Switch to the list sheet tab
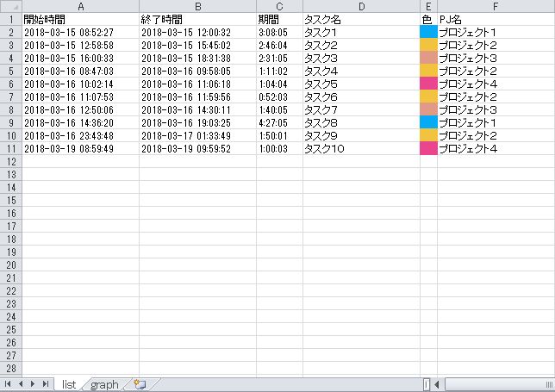Screen dimensions: 555x392 (x=69, y=384)
